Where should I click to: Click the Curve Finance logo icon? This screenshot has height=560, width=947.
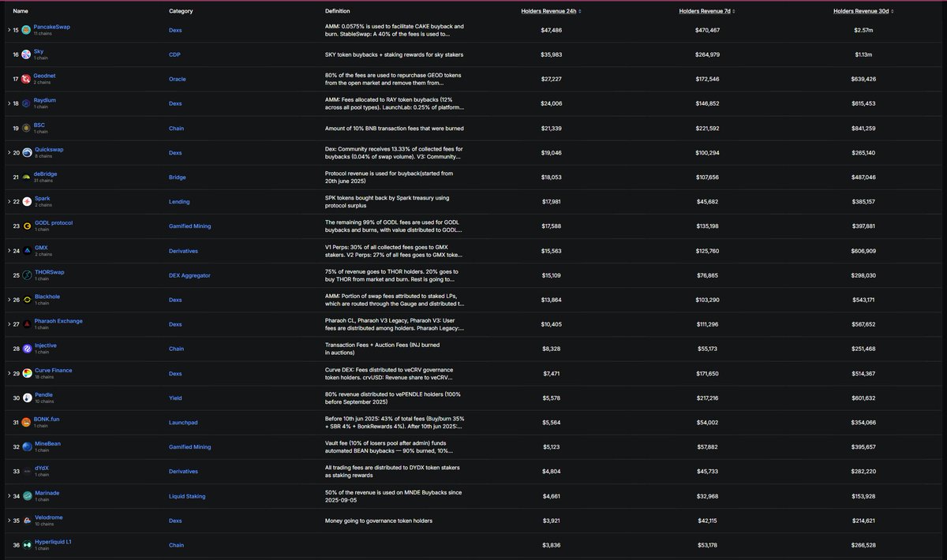(27, 373)
